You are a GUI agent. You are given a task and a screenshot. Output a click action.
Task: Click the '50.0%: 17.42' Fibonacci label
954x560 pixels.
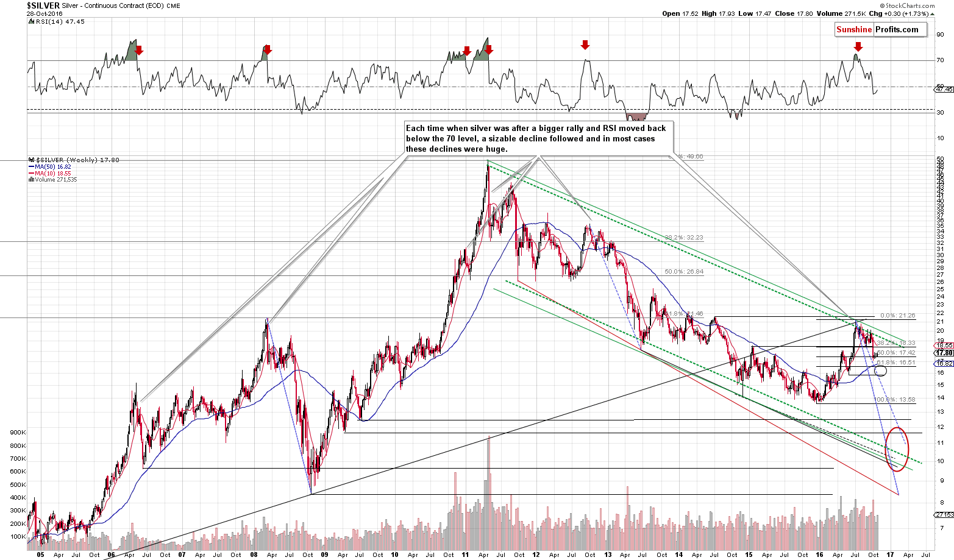point(896,353)
